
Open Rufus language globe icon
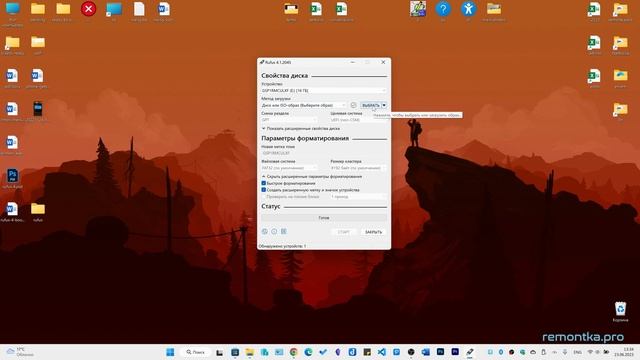click(264, 231)
